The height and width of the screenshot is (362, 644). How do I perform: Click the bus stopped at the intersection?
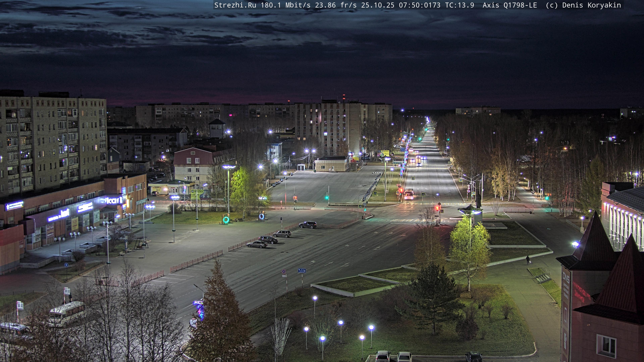pyautogui.click(x=409, y=194)
